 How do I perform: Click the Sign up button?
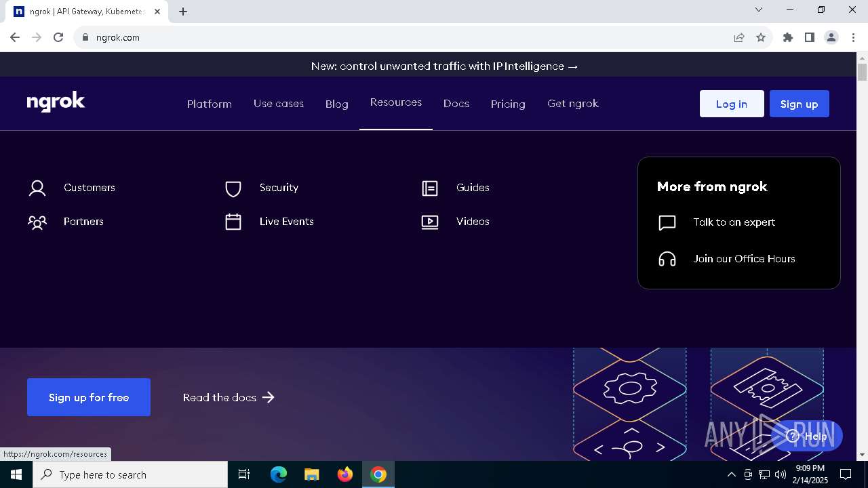pos(800,104)
